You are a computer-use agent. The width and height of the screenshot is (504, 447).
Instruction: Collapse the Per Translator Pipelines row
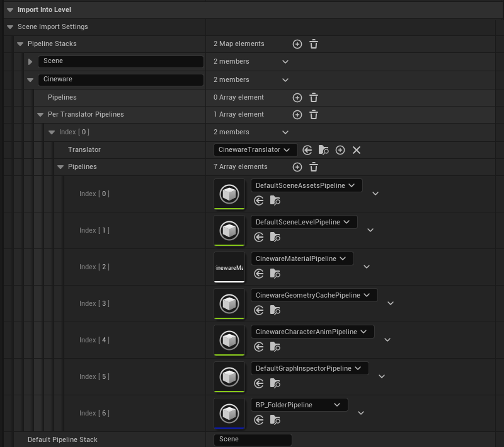tap(40, 115)
